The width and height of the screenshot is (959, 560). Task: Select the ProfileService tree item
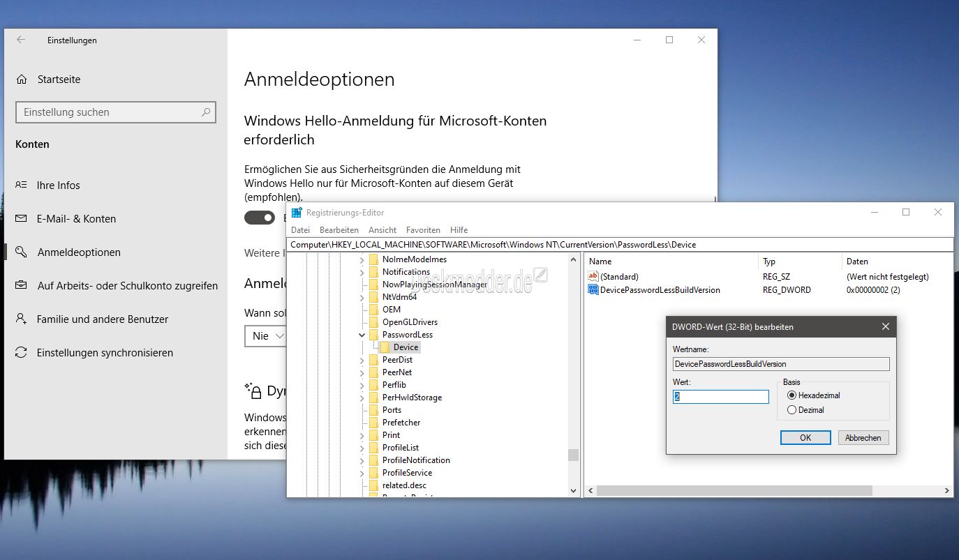(407, 473)
